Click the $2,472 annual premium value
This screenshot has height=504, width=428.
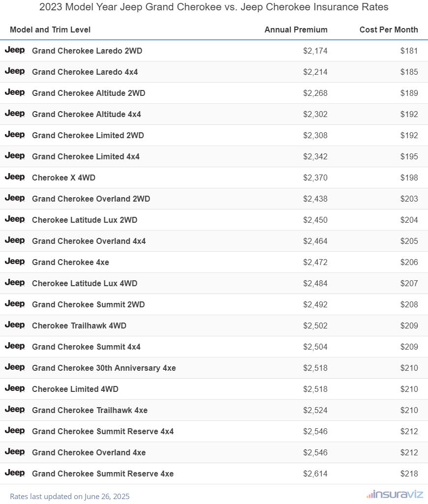315,262
